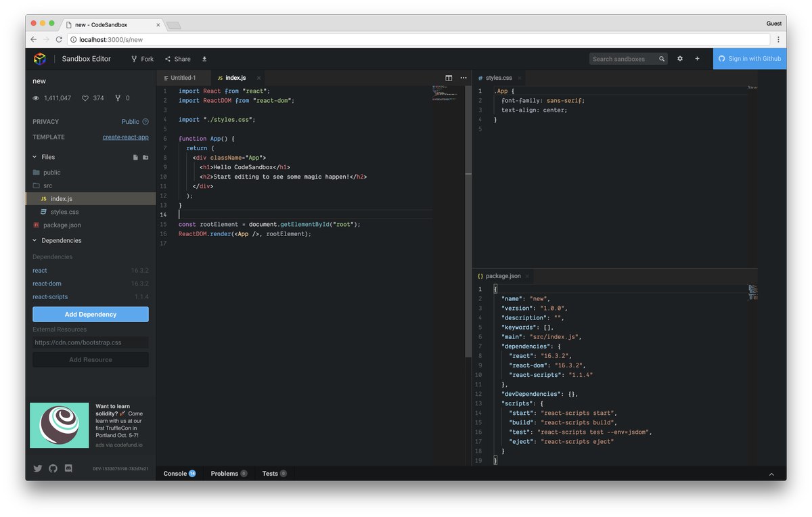This screenshot has height=517, width=812.
Task: Open the create-react-app template link
Action: [126, 137]
